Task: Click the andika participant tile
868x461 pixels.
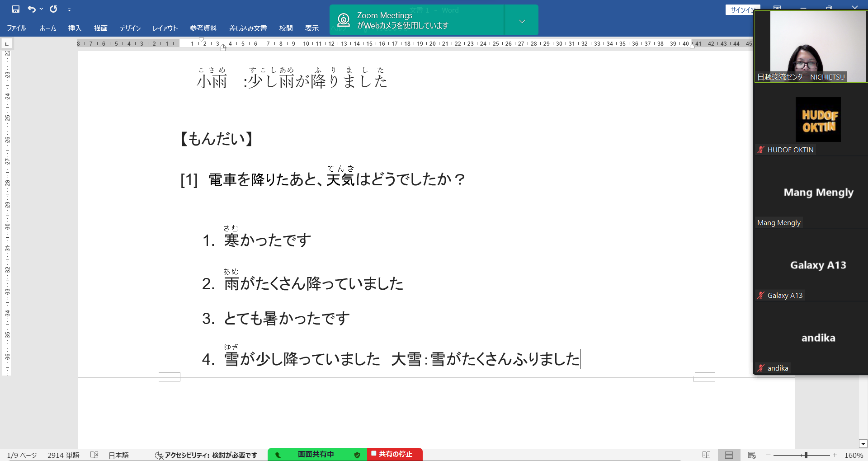Action: 811,338
